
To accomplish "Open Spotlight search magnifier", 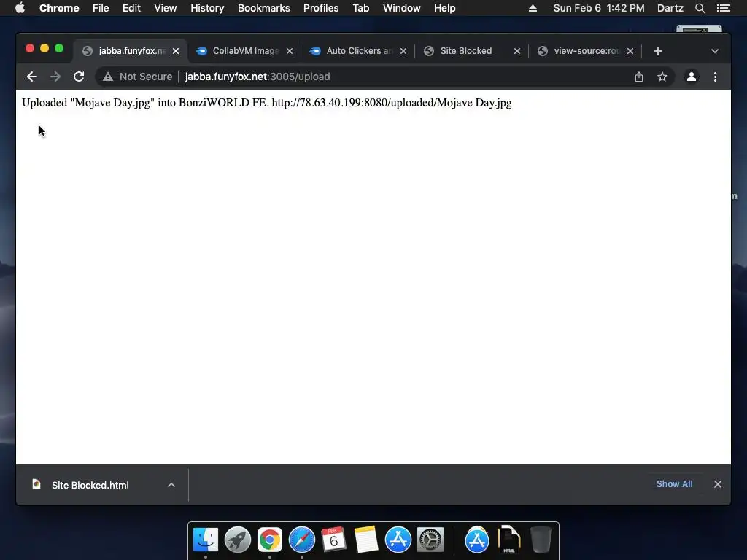I will (x=700, y=8).
